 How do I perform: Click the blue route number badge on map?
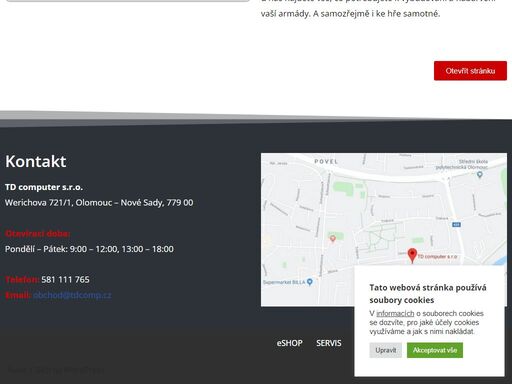click(456, 225)
